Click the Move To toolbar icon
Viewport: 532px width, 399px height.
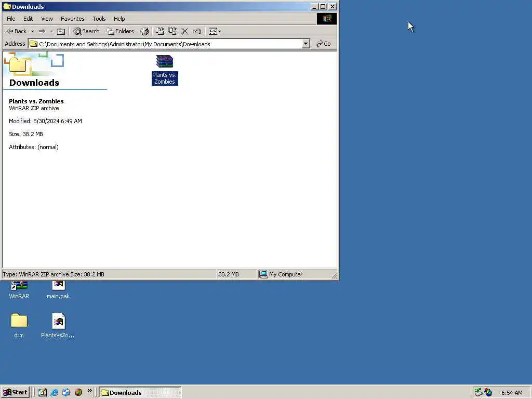(x=160, y=31)
